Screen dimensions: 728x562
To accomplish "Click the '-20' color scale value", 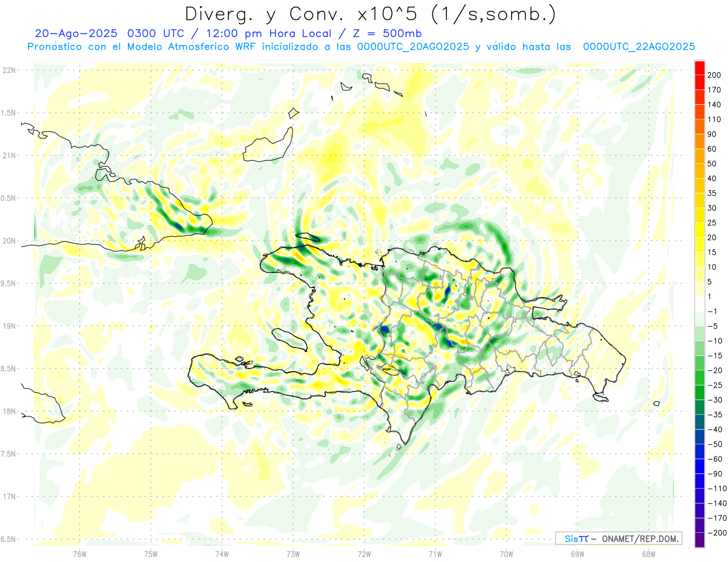I will pos(715,370).
